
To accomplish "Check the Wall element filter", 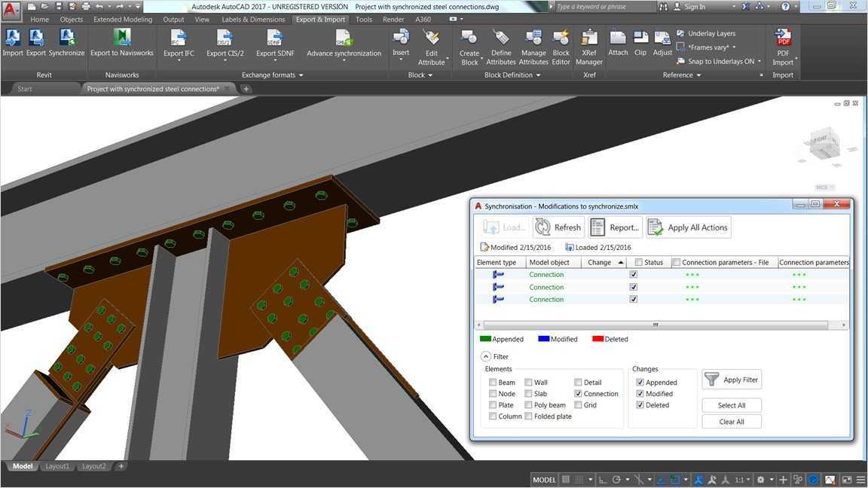I will 528,383.
